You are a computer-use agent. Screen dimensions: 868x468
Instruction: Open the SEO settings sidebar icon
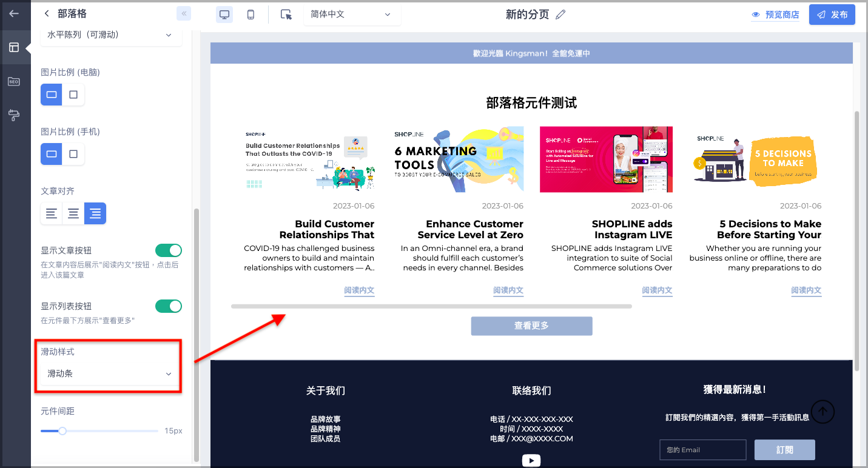click(14, 81)
